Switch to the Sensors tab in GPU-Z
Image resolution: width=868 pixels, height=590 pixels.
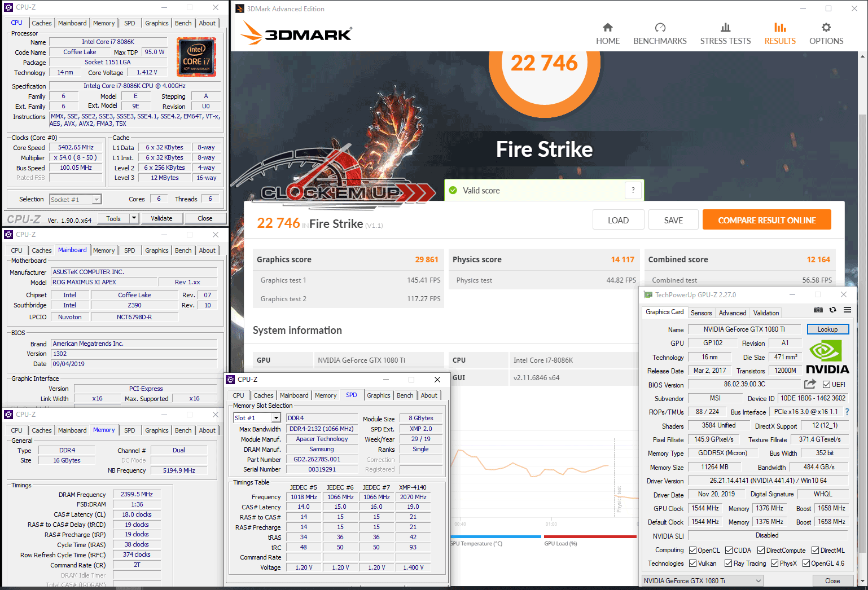701,313
